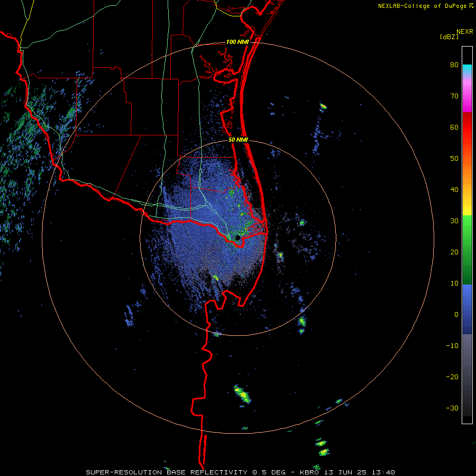Click the 100 NMI range ring label
The image size is (476, 476).
tap(237, 42)
